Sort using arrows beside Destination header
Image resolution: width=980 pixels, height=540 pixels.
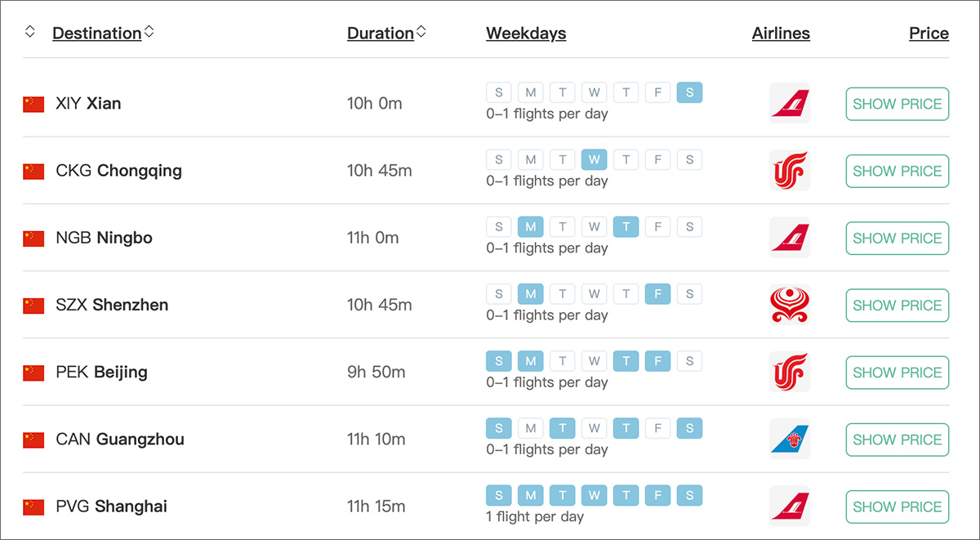(x=149, y=33)
